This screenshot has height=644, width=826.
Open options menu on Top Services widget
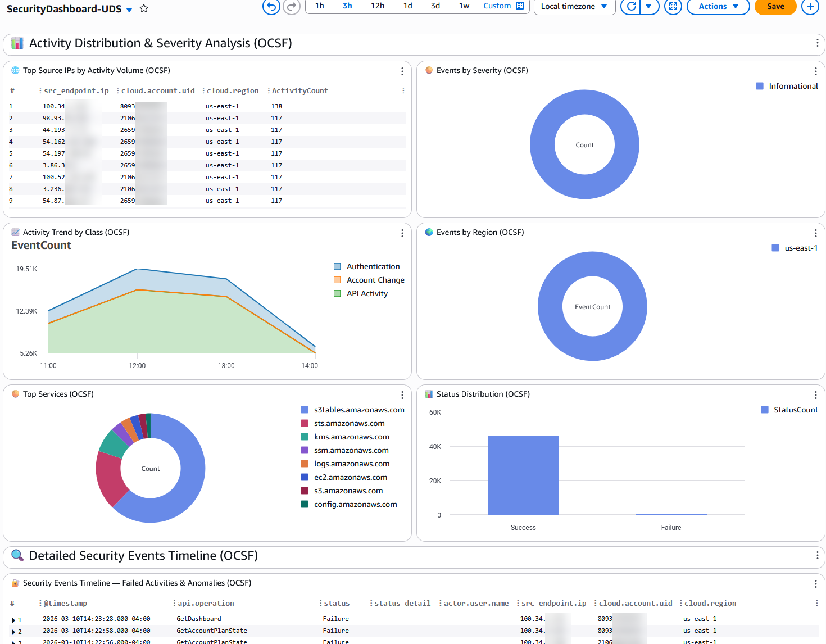[402, 395]
